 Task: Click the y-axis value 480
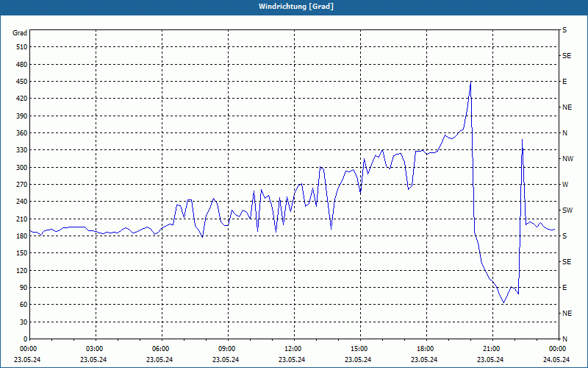[x=21, y=64]
